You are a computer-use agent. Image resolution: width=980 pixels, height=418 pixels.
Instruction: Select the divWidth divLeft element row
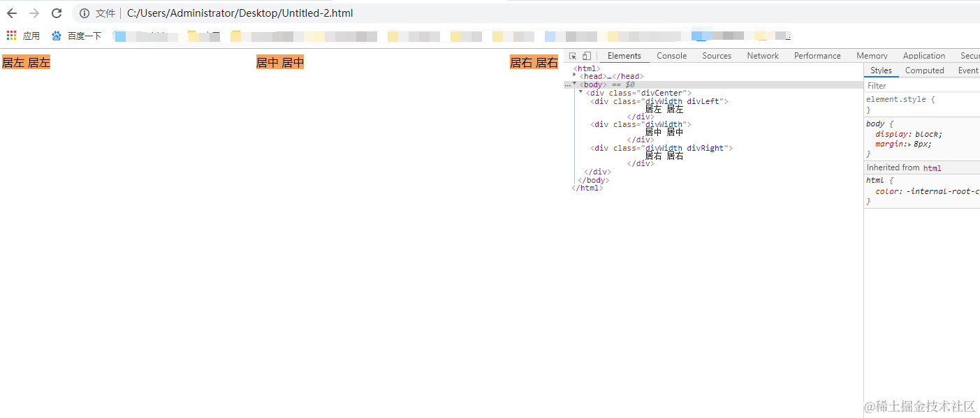pyautogui.click(x=659, y=101)
